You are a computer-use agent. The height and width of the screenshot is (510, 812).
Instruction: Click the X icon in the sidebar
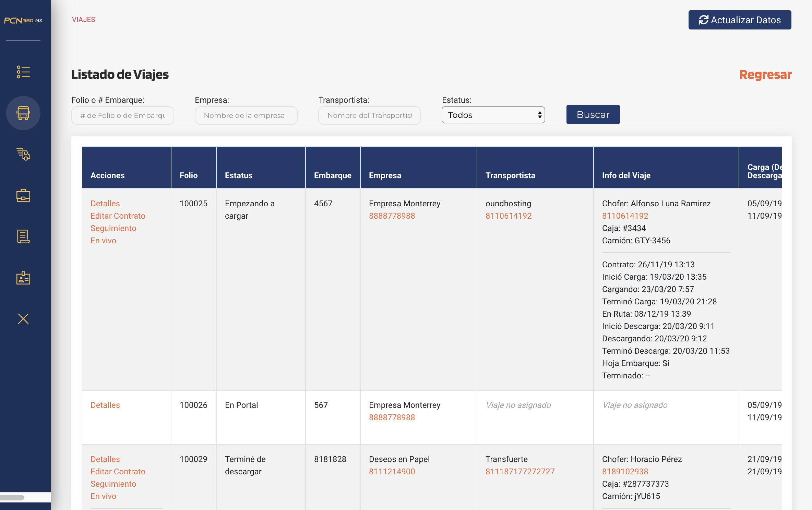23,319
